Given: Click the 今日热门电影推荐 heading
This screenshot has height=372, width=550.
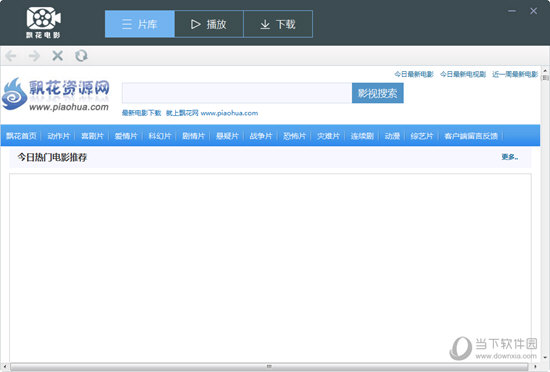Looking at the screenshot, I should pyautogui.click(x=52, y=157).
